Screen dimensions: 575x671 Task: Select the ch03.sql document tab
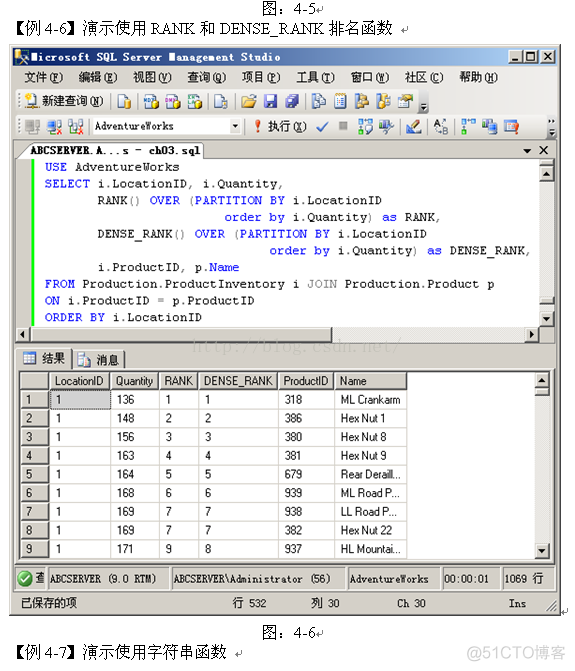(x=115, y=151)
